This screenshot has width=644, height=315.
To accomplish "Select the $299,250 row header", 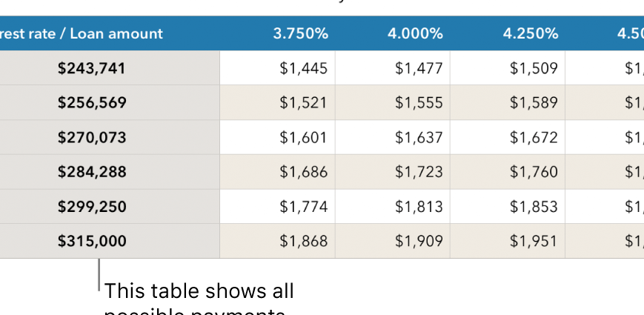I will pos(92,206).
